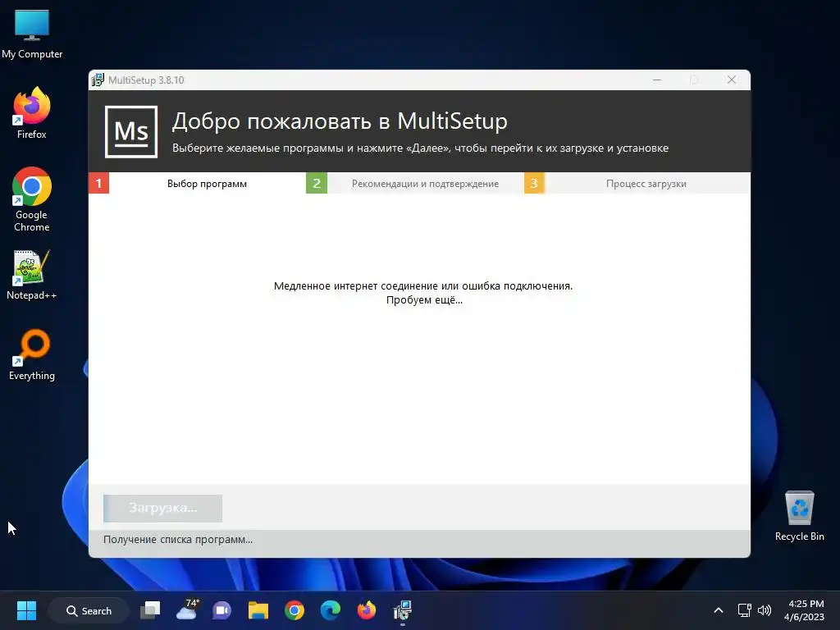Image resolution: width=840 pixels, height=630 pixels.
Task: Open the clock showing 4:25 PM
Action: [x=805, y=610]
